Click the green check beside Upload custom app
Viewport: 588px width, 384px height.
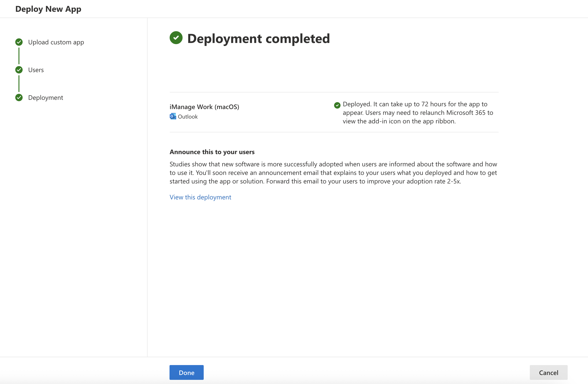coord(19,42)
